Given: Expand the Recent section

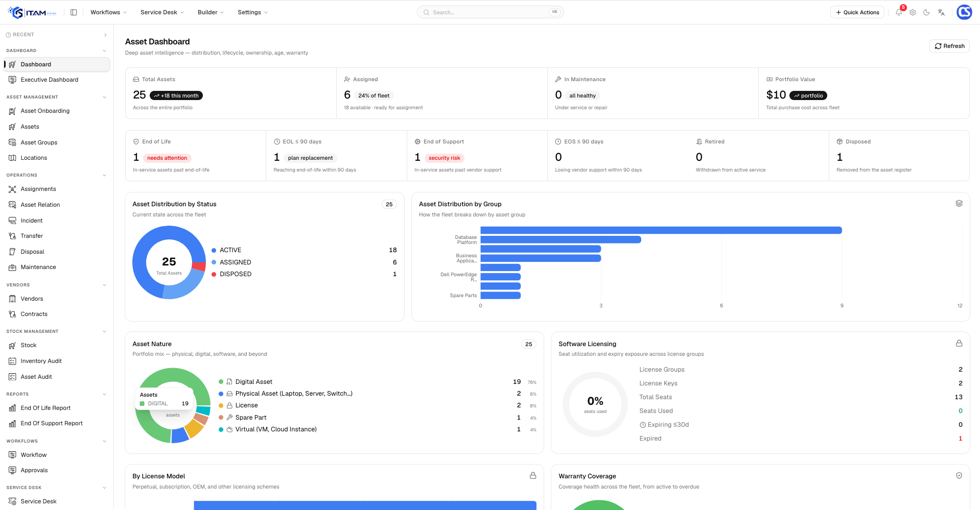Looking at the screenshot, I should tap(57, 35).
